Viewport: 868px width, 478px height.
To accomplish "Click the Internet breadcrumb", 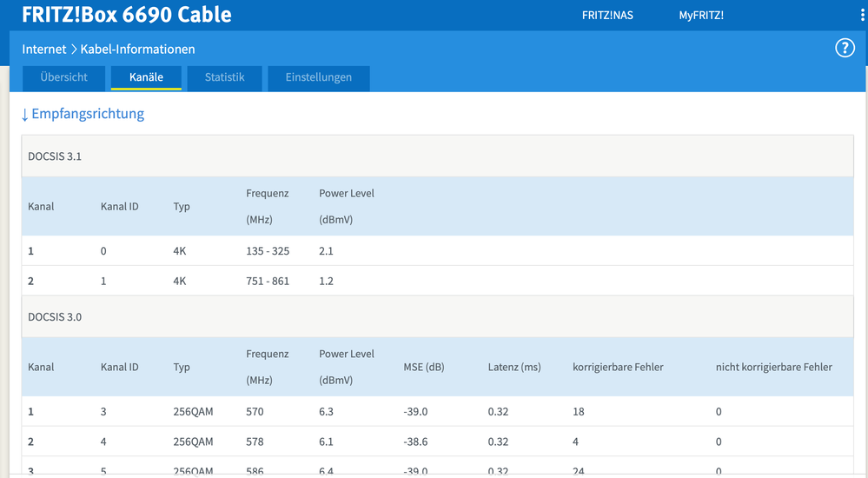I will click(x=43, y=50).
